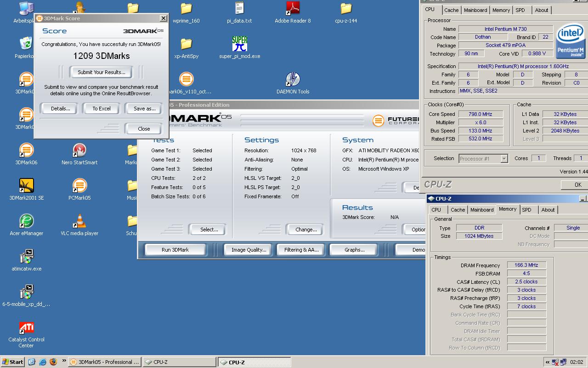Open Firefox from the quick launch
The width and height of the screenshot is (588, 368).
(53, 362)
